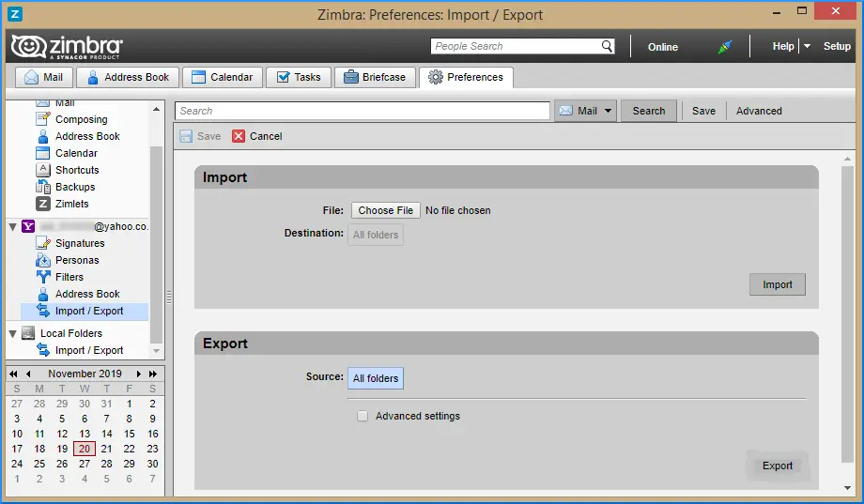Switch to the Calendar tab
Image resolution: width=864 pixels, height=504 pixels.
pos(222,77)
